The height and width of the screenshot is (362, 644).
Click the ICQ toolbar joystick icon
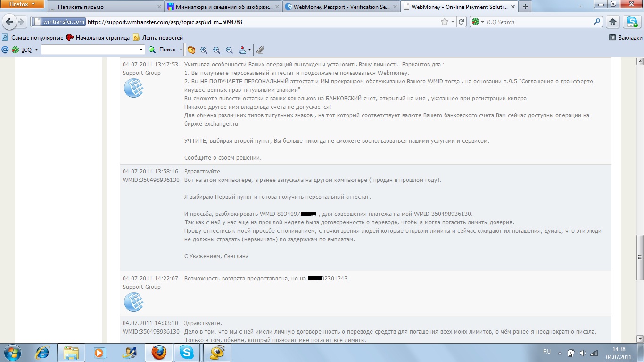[x=242, y=49]
